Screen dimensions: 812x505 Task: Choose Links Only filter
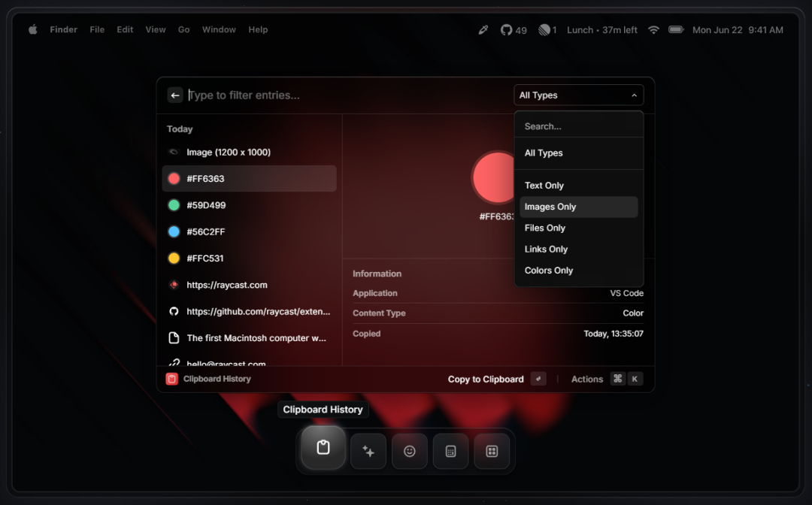coord(578,249)
